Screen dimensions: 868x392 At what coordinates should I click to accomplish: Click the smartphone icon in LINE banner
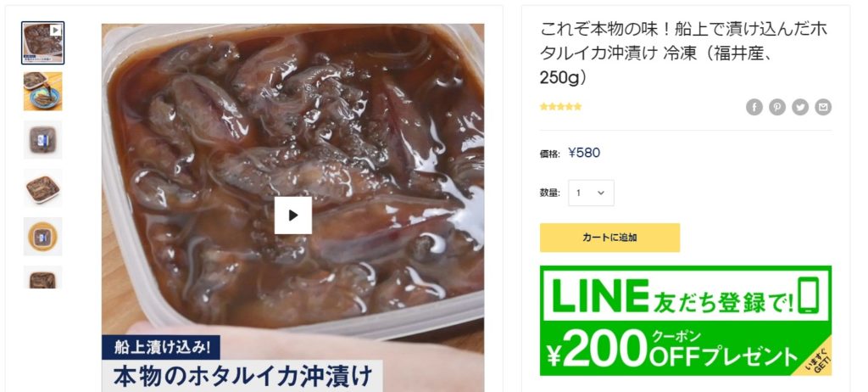(x=808, y=295)
